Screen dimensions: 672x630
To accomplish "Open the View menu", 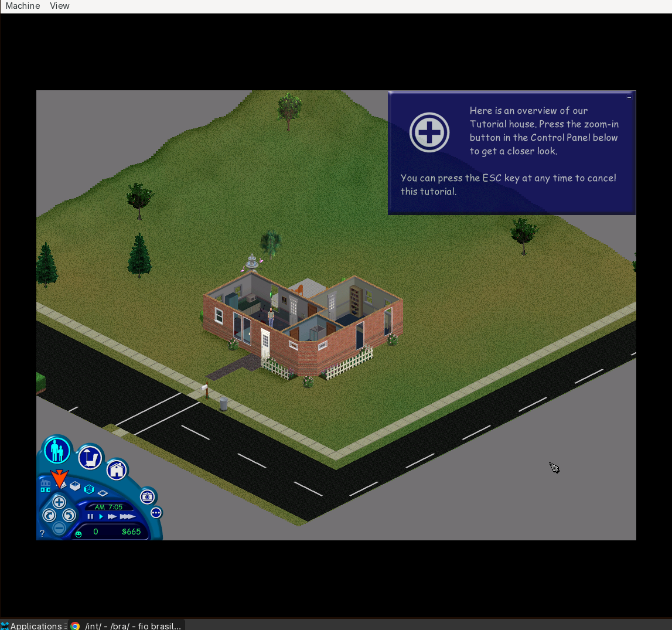I will click(60, 6).
